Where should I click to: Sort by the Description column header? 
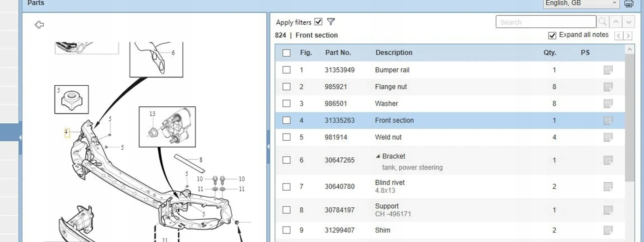click(394, 53)
